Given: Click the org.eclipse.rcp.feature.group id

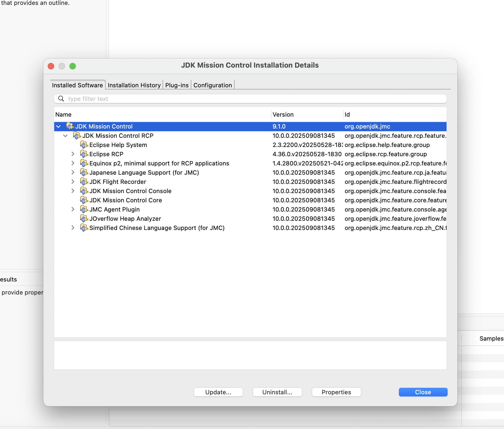Looking at the screenshot, I should [x=386, y=154].
